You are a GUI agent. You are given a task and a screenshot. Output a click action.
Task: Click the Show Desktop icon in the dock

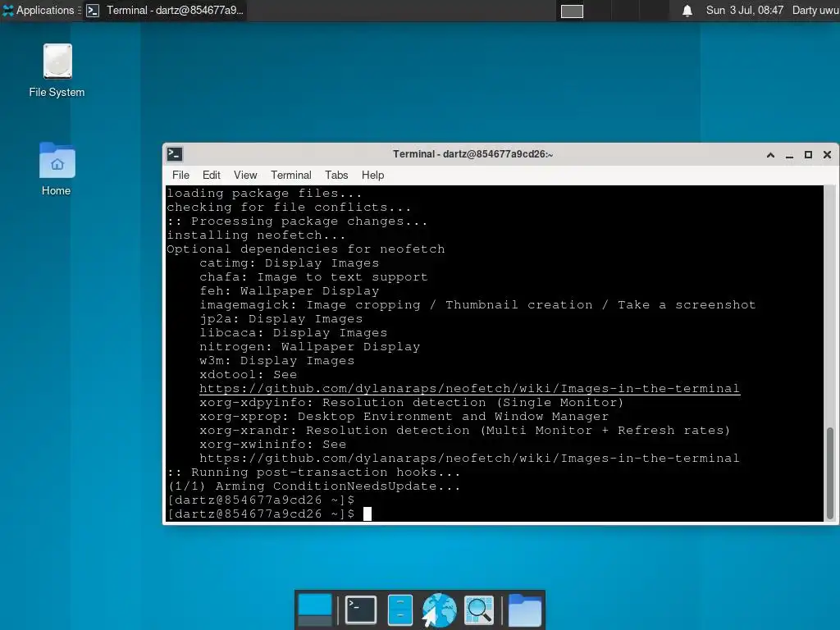pos(315,609)
